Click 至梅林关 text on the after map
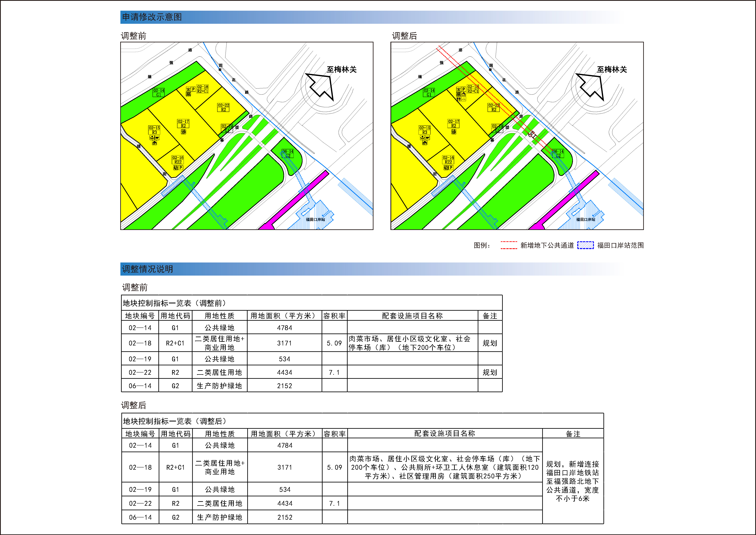Screen dimensions: 756x535 click(x=612, y=70)
